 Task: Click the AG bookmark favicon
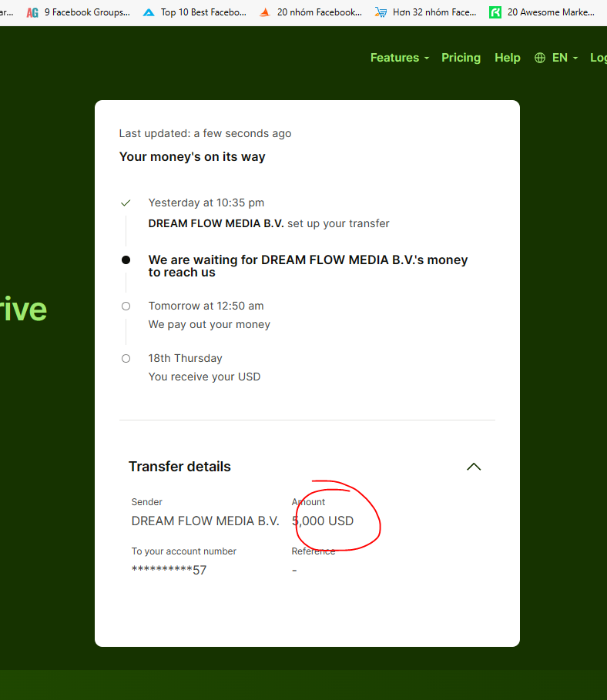click(x=32, y=12)
